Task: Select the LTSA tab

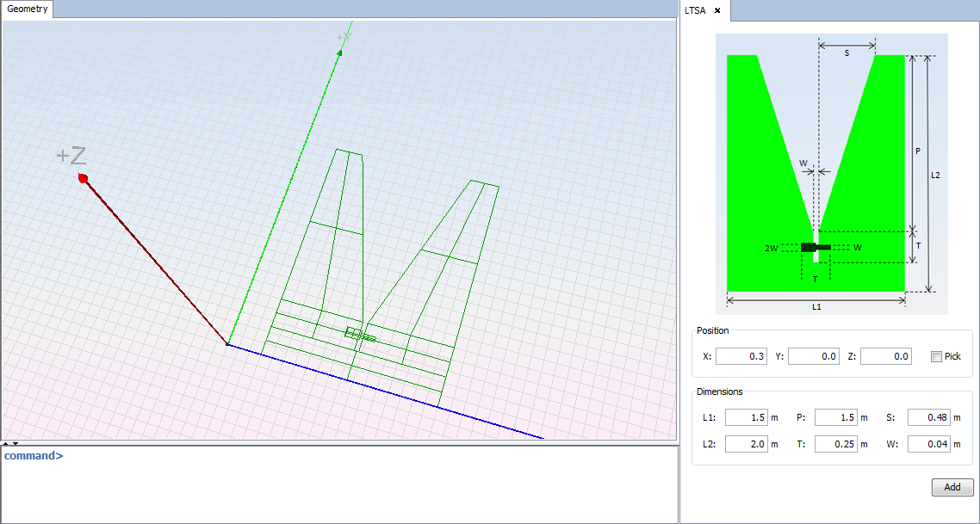Action: coord(695,10)
